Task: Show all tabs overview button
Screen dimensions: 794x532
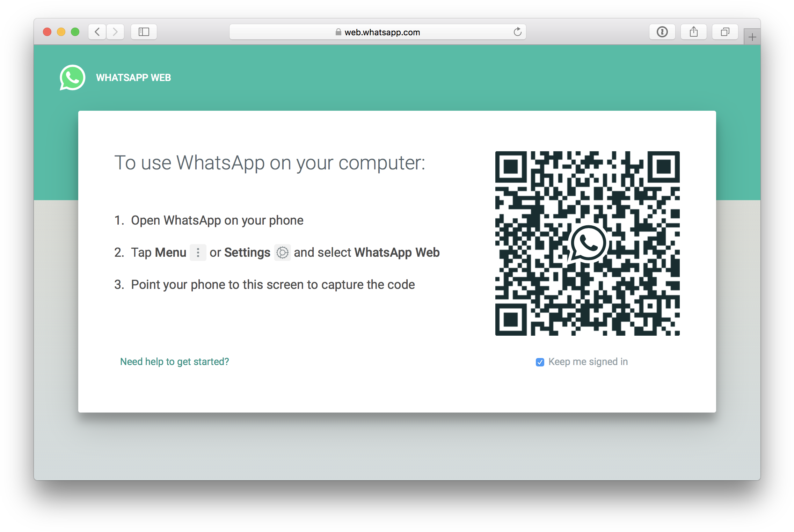Action: [725, 32]
